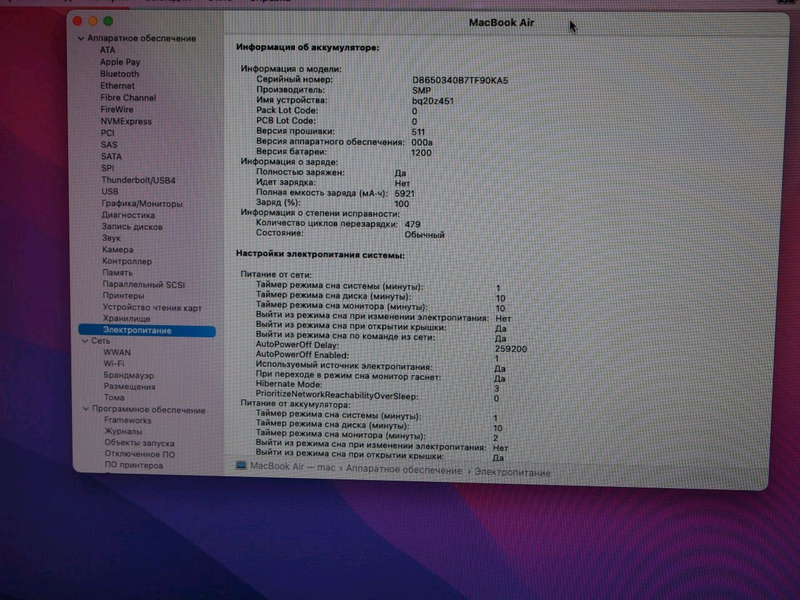Click AutoPowerOff Delay value 259200

tap(511, 349)
